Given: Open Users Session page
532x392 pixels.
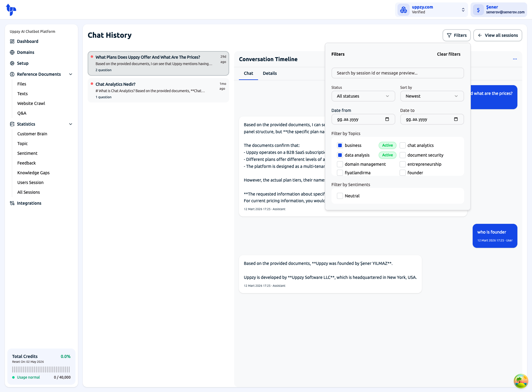Looking at the screenshot, I should point(30,182).
